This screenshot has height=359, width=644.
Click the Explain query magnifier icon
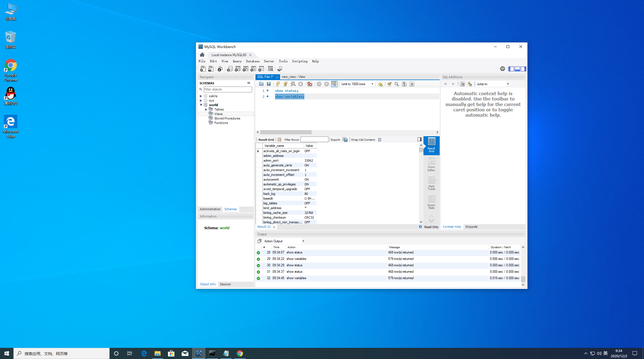point(293,84)
